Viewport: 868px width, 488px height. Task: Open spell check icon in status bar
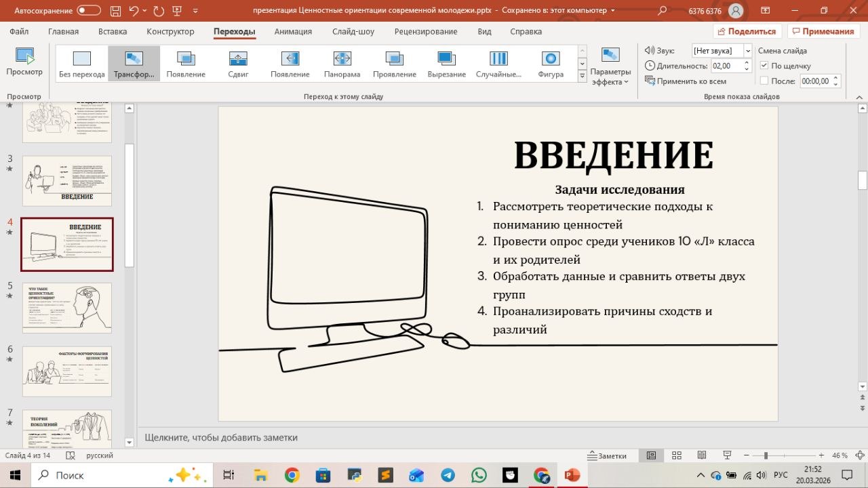click(x=70, y=455)
